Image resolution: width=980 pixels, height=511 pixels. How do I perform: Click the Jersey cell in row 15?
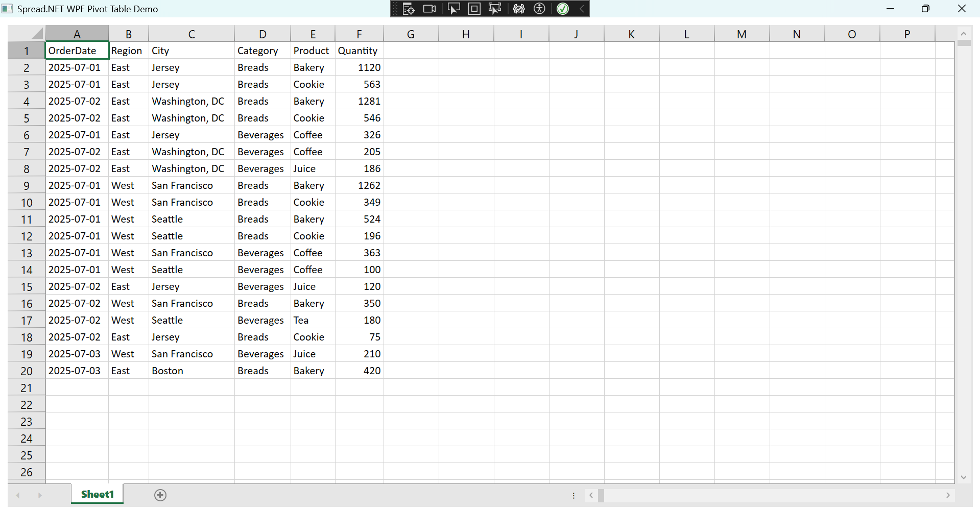tap(192, 286)
